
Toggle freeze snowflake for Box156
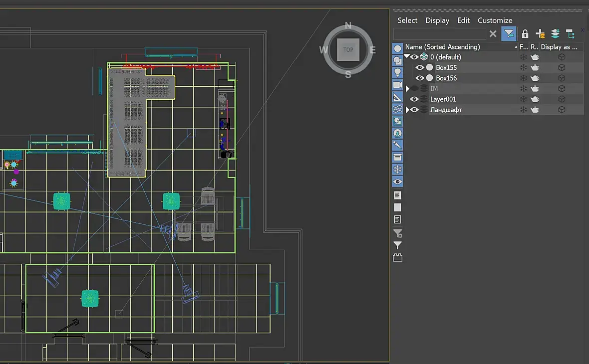[x=523, y=78]
